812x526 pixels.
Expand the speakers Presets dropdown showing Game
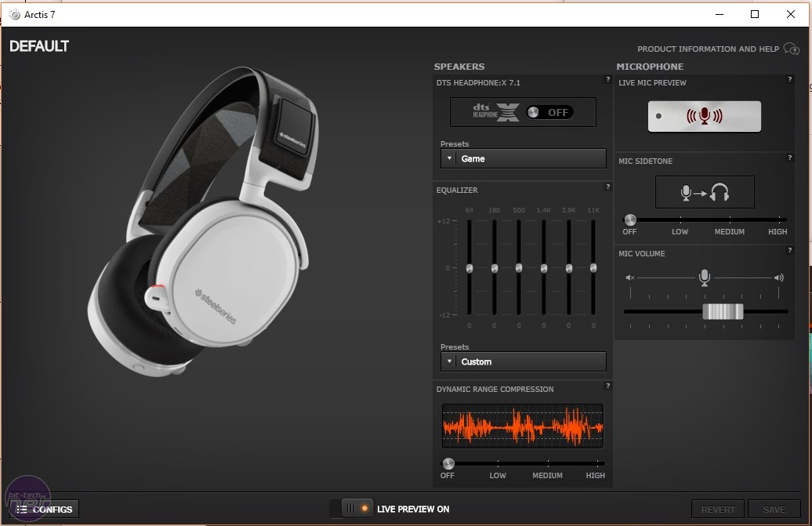(x=523, y=158)
